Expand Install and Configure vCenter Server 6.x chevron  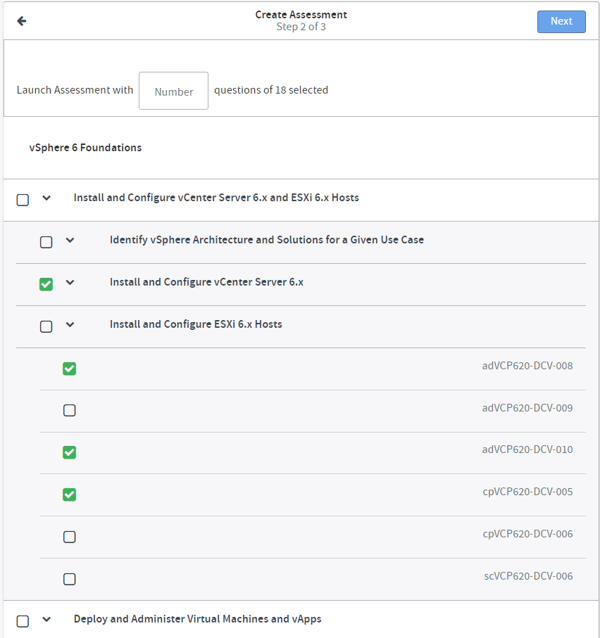coord(70,282)
